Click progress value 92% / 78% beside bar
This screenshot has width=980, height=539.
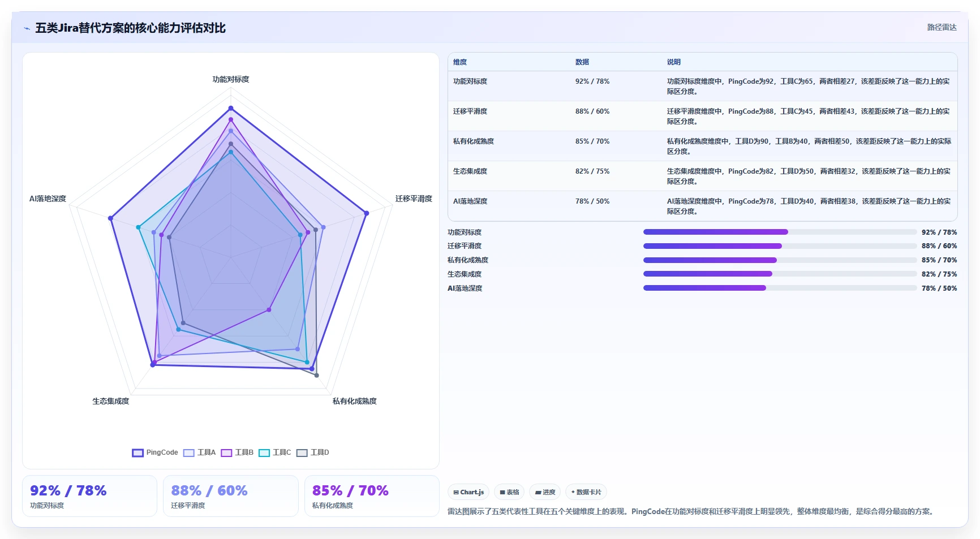pyautogui.click(x=939, y=232)
